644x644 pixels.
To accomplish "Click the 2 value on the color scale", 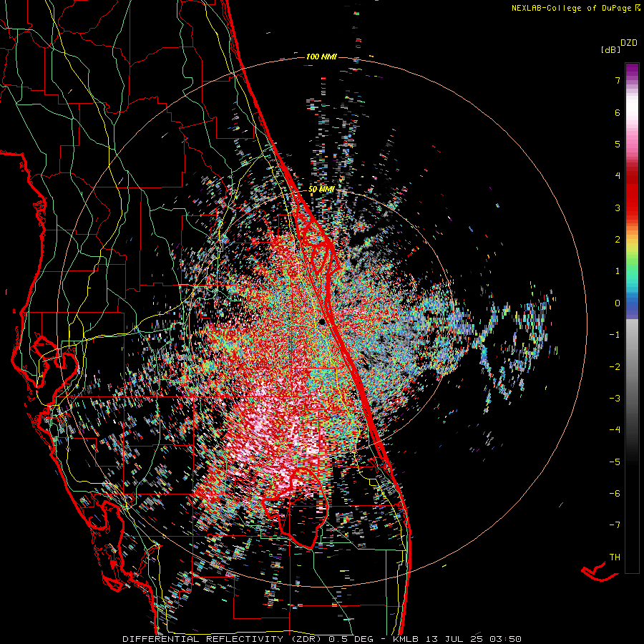I will point(618,240).
